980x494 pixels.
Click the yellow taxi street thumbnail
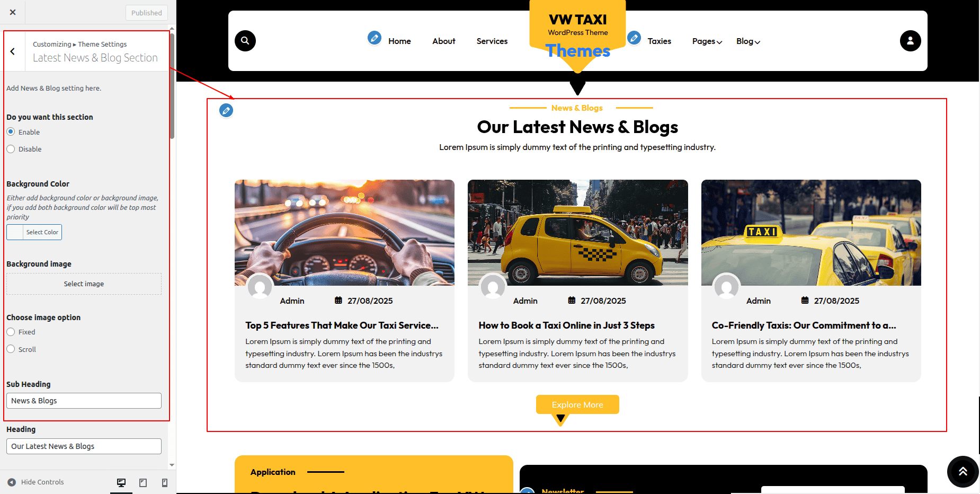(x=578, y=233)
